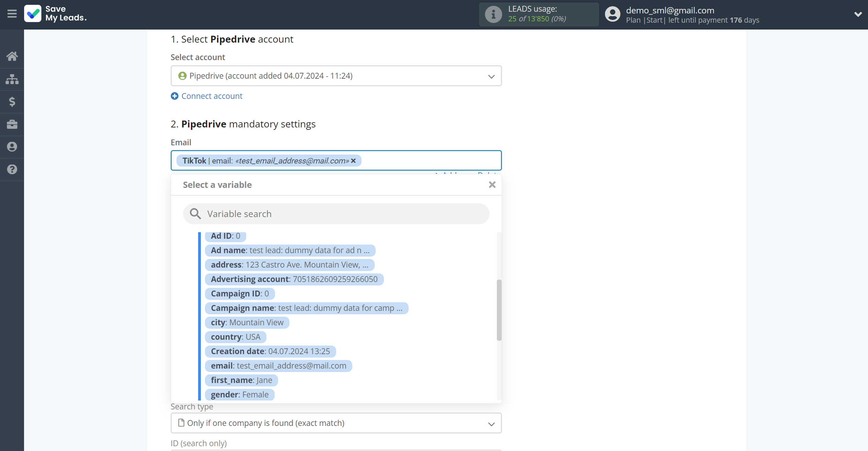Open the help question mark icon

[12, 169]
